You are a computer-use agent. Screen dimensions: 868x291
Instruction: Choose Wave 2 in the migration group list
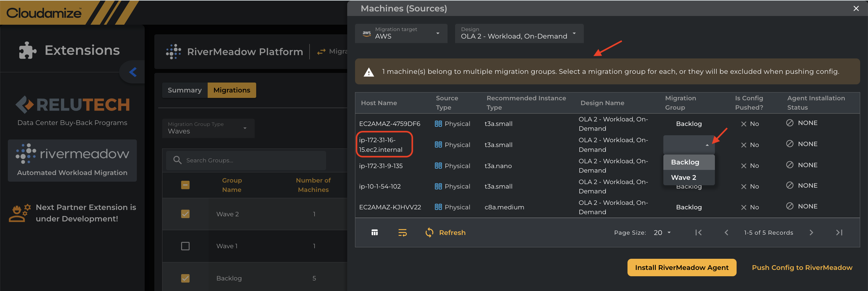coord(689,177)
